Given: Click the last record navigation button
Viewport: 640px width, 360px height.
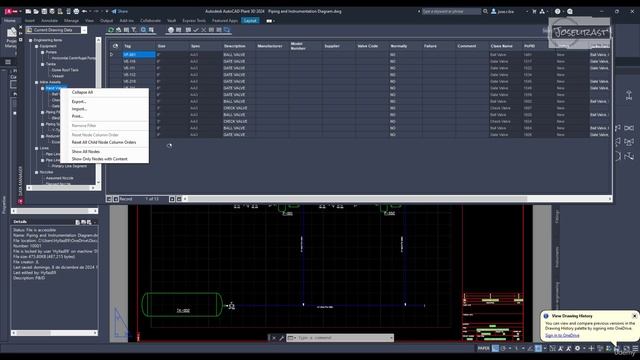Looking at the screenshot, I should 179,199.
